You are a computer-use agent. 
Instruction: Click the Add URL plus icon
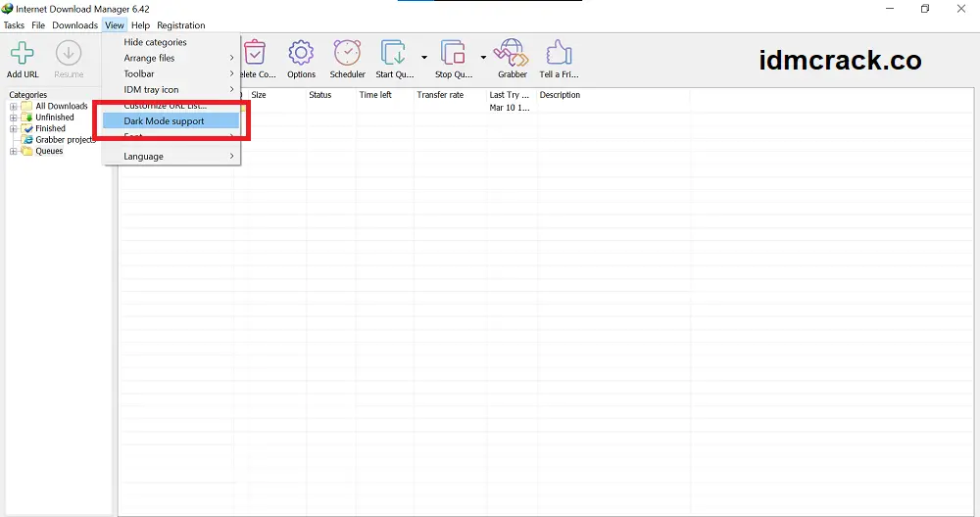[23, 53]
